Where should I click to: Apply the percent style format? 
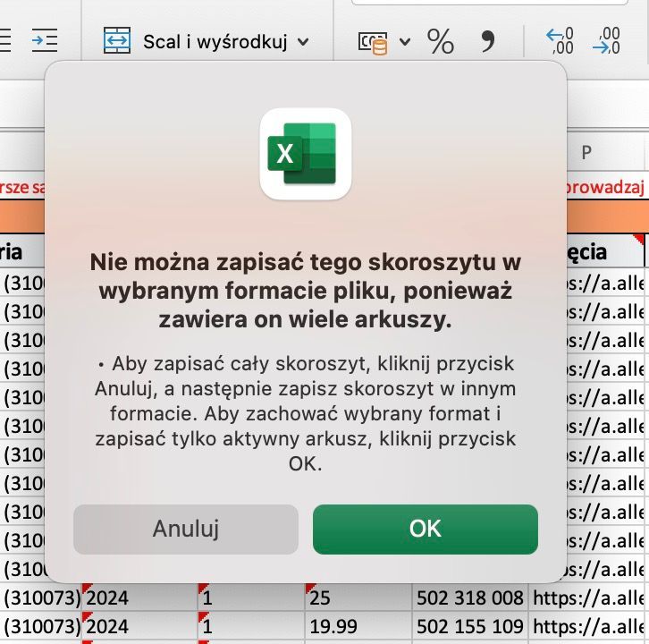441,41
